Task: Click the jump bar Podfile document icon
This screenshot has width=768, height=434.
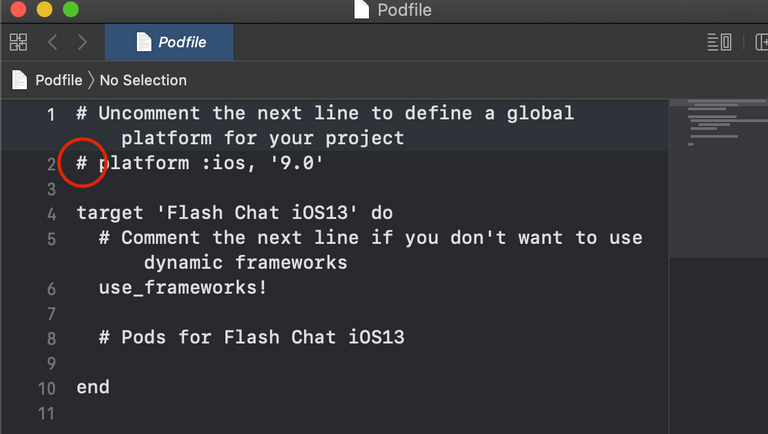Action: pyautogui.click(x=20, y=80)
